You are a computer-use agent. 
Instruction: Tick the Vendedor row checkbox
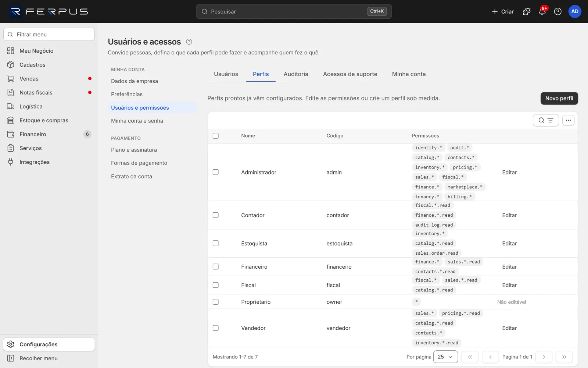tap(216, 328)
